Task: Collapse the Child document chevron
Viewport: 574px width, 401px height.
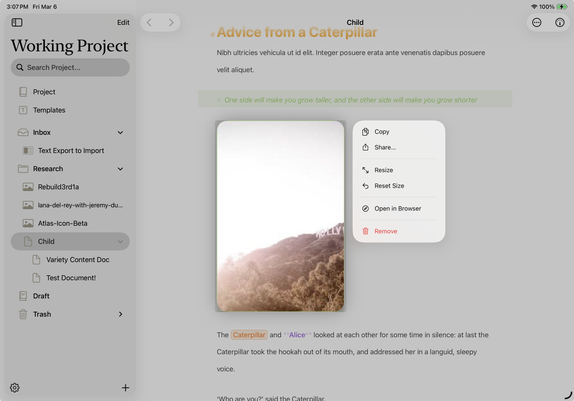Action: 120,241
